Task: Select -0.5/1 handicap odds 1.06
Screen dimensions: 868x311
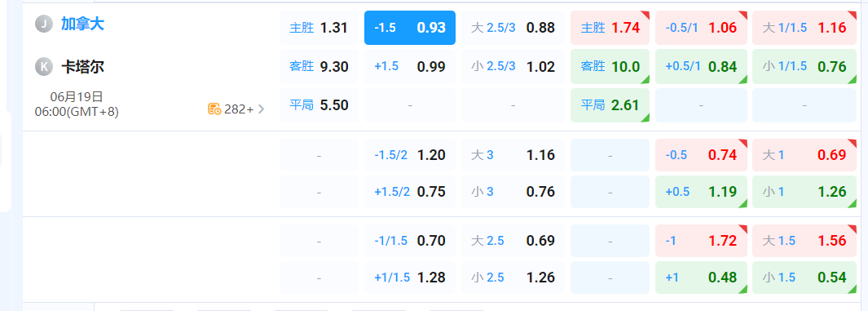Action: coord(702,28)
